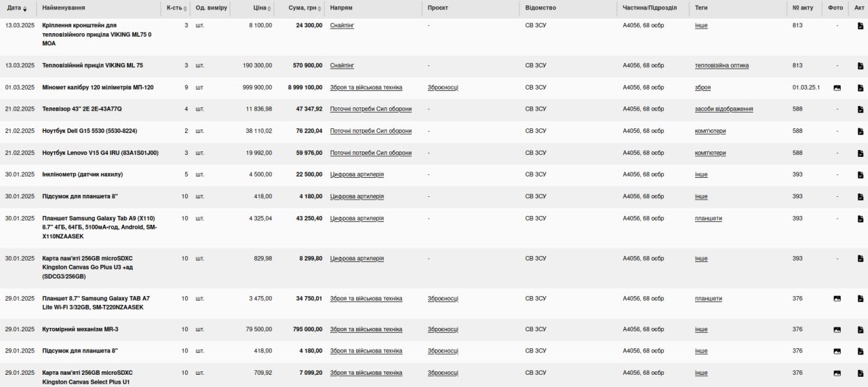Open photo for Міномет калібру 120 мм row
The height and width of the screenshot is (387, 868).
click(837, 88)
